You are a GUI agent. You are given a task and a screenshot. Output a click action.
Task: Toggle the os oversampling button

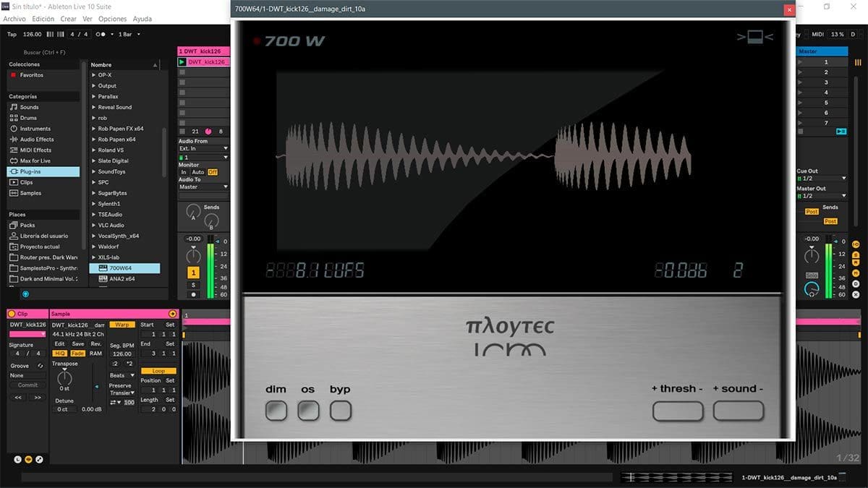(308, 411)
